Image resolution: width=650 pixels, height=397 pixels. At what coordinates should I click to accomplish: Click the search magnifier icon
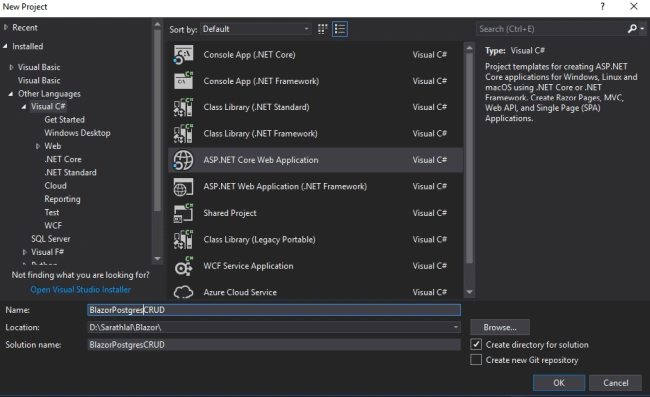[632, 29]
